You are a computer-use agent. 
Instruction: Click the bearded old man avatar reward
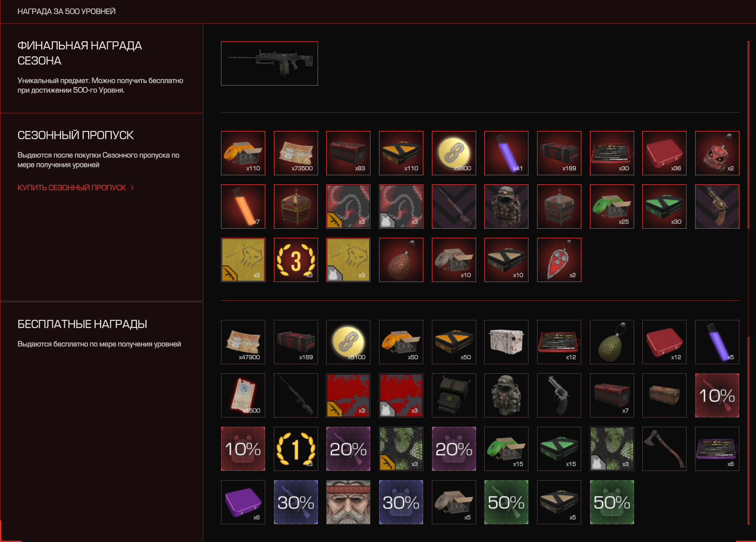coord(348,502)
